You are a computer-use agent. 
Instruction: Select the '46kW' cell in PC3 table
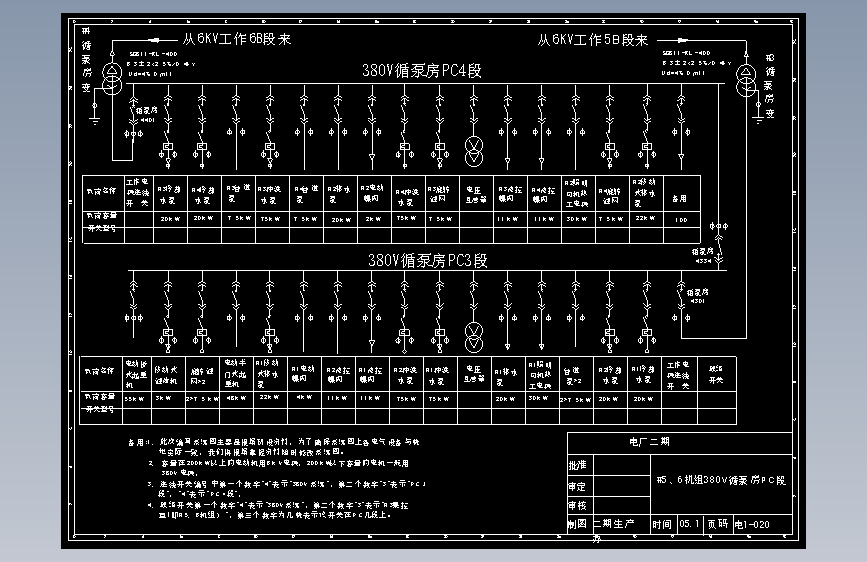[236, 398]
